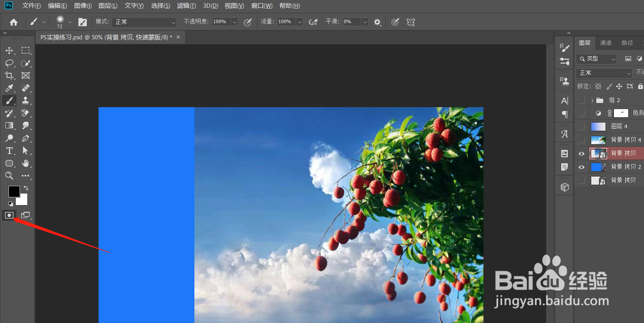Select the Rectangular Marquee tool
The width and height of the screenshot is (644, 323).
coord(25,50)
